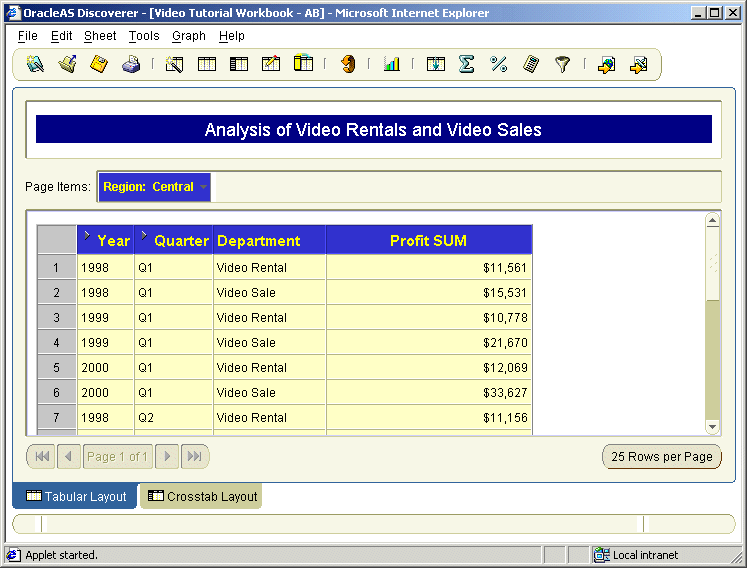The image size is (747, 568).
Task: Click the Save workbook floppy disk icon
Action: 99,64
